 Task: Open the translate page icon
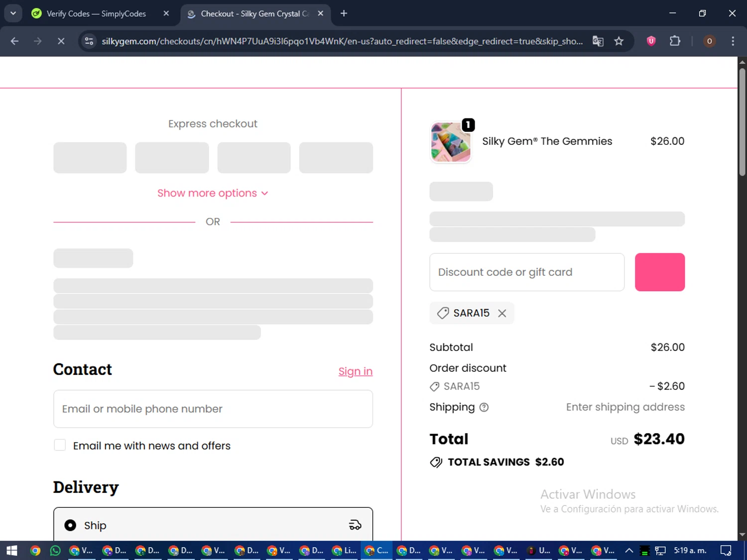point(598,41)
